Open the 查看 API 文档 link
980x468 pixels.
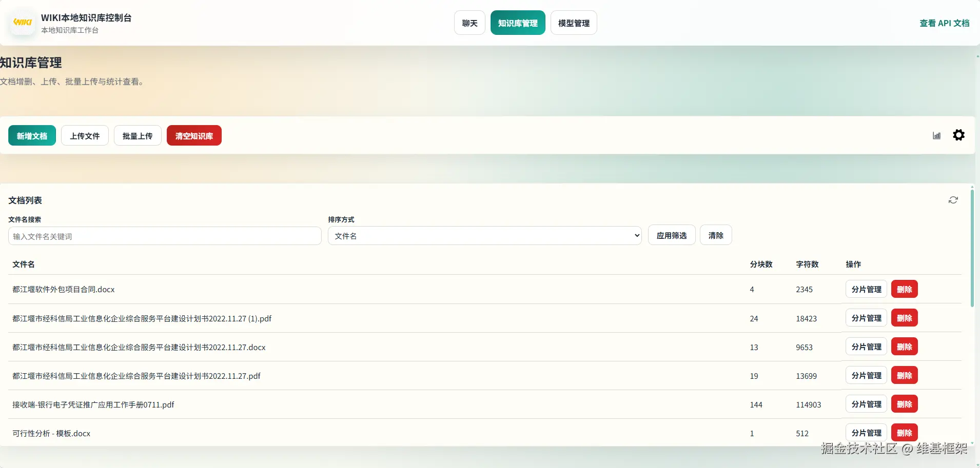pyautogui.click(x=944, y=23)
